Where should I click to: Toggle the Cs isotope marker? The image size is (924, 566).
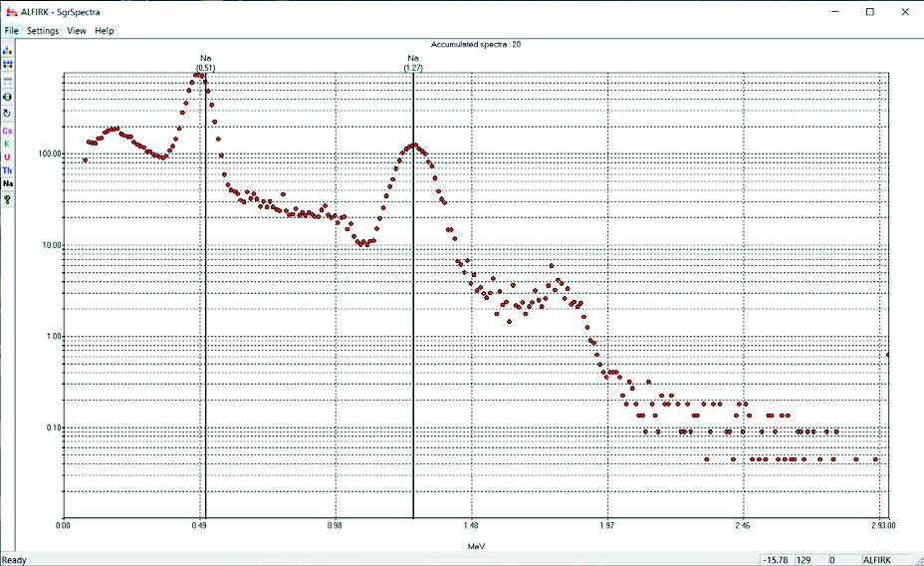pyautogui.click(x=8, y=131)
